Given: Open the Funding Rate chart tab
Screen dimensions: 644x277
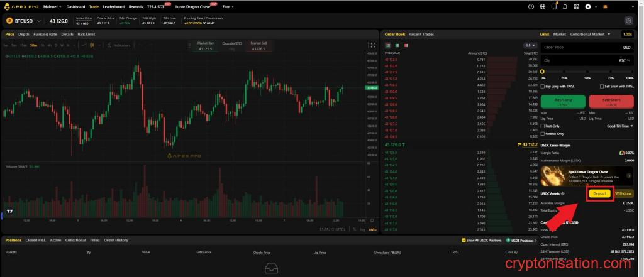Looking at the screenshot, I should click(x=45, y=34).
